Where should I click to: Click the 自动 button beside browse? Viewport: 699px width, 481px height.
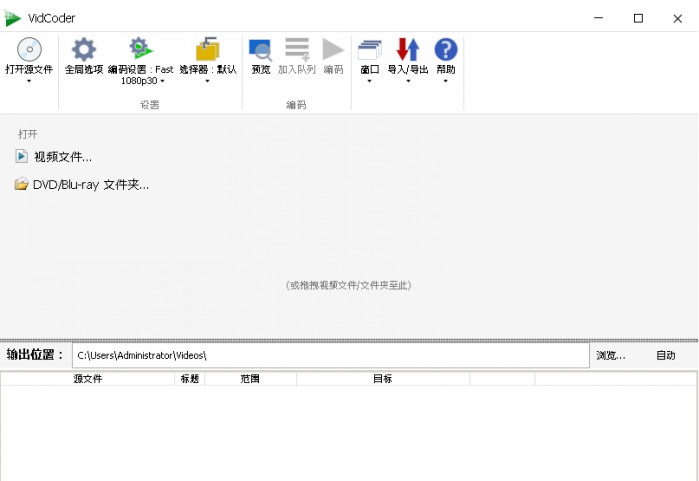tap(665, 355)
